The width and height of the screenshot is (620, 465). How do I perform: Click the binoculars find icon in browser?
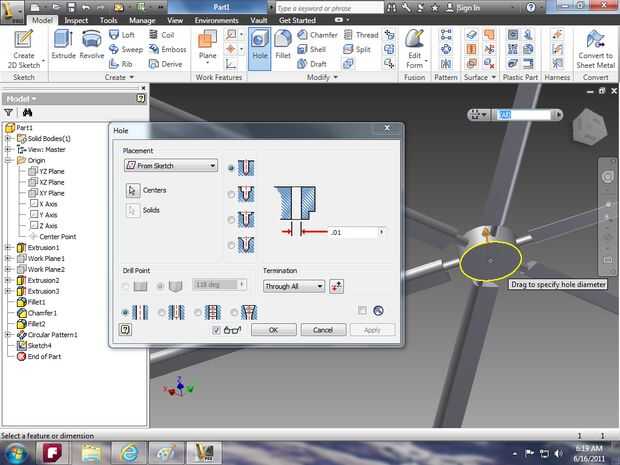tap(27, 113)
